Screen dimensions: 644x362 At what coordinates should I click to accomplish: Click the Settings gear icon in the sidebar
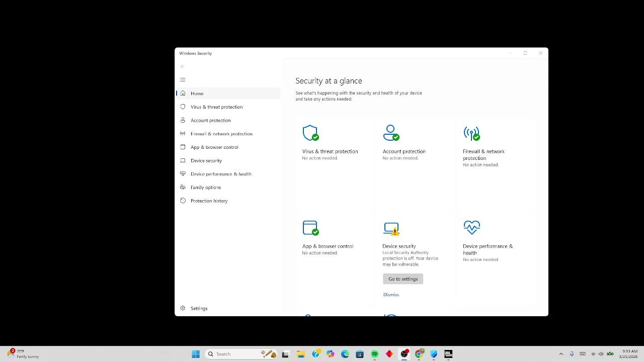point(183,308)
